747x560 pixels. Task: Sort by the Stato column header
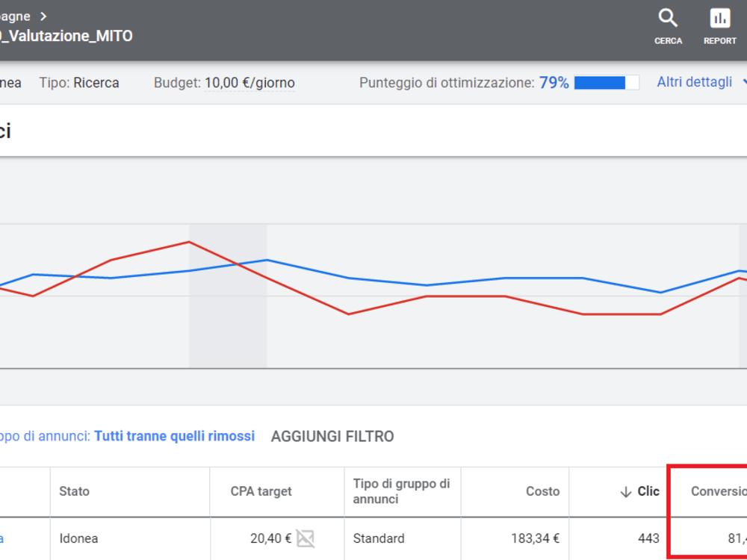74,491
